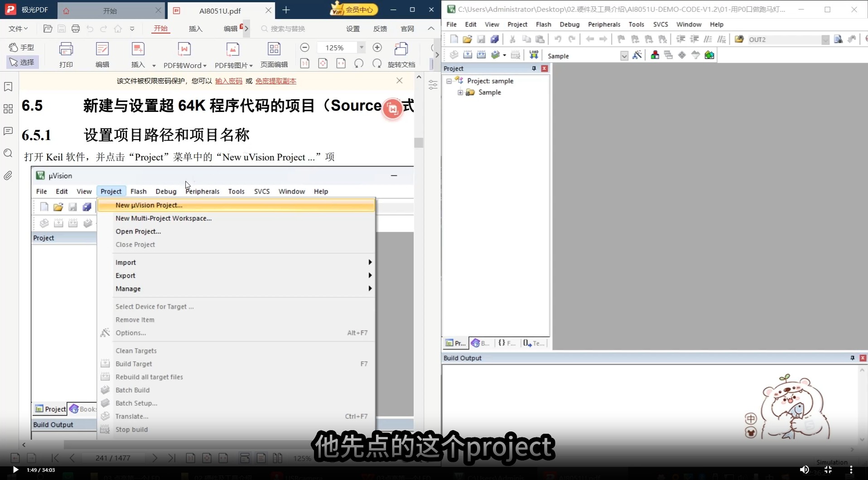
Task: Open the search sidebar magnifier icon
Action: [8, 153]
